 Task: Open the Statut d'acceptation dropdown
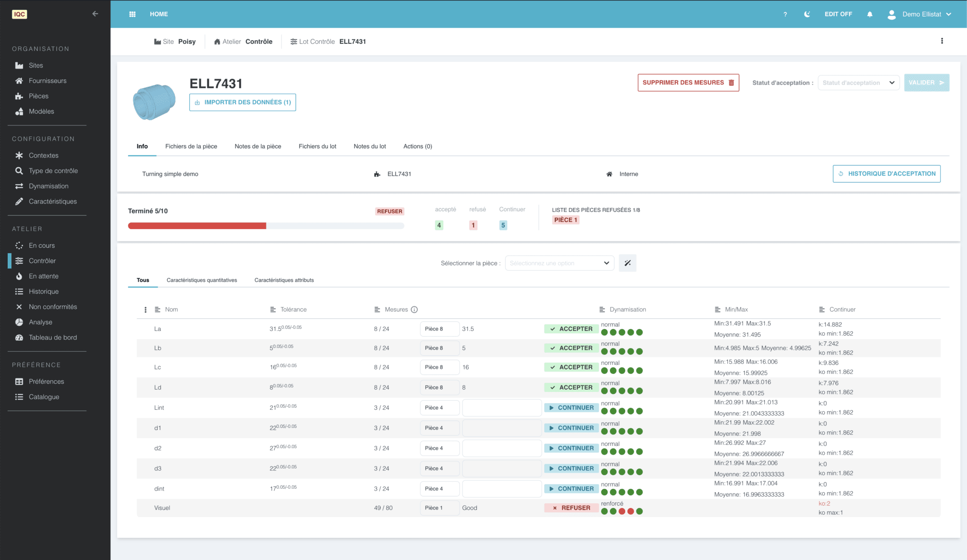858,83
